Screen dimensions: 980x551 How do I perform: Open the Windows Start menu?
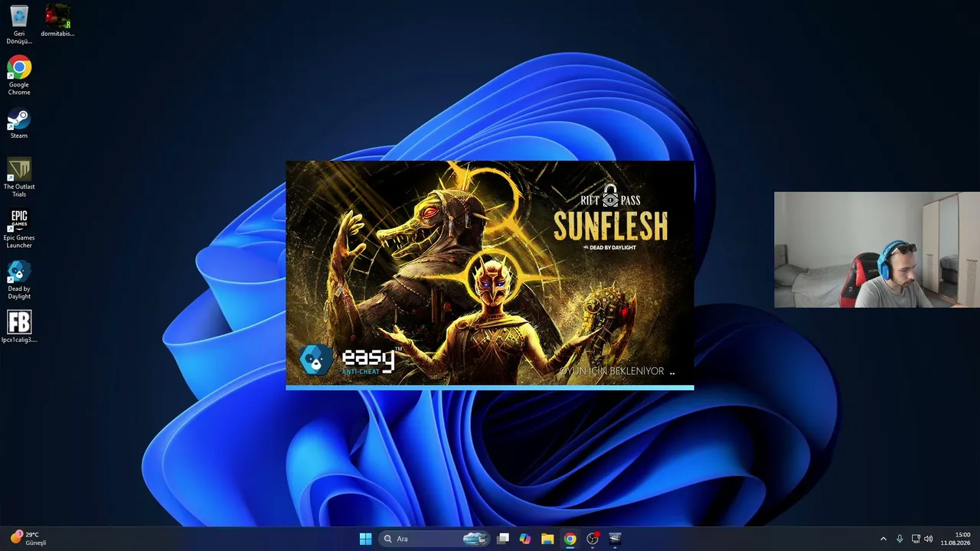click(365, 539)
